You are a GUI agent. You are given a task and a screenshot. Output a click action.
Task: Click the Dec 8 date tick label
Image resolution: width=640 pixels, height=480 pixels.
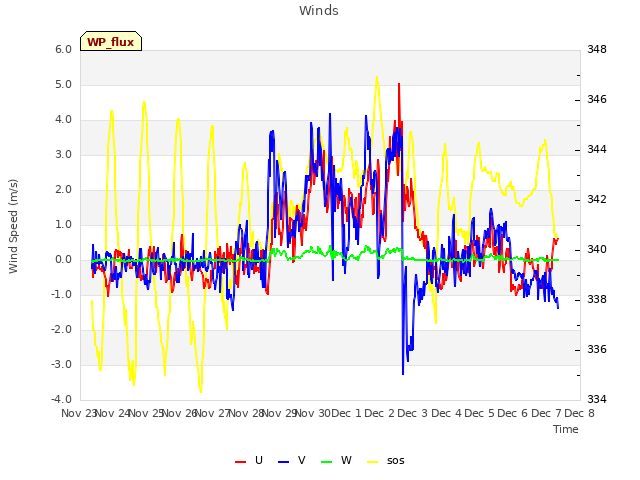(579, 413)
